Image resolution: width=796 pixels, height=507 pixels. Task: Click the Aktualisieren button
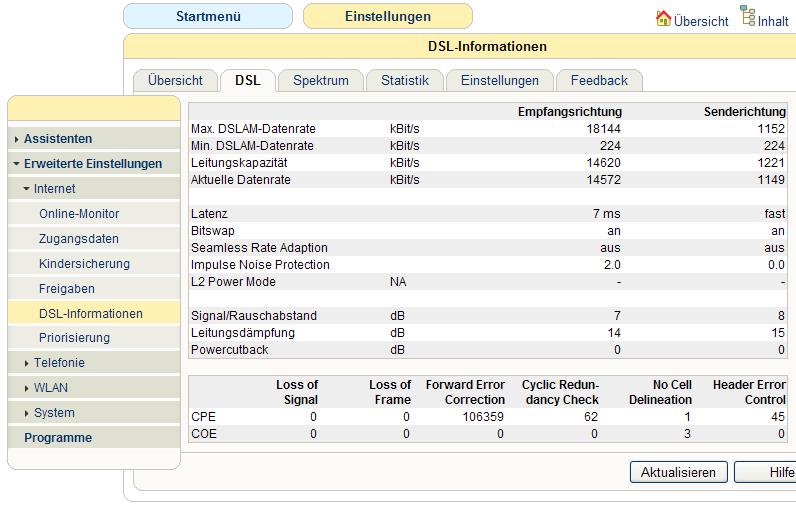tap(678, 472)
